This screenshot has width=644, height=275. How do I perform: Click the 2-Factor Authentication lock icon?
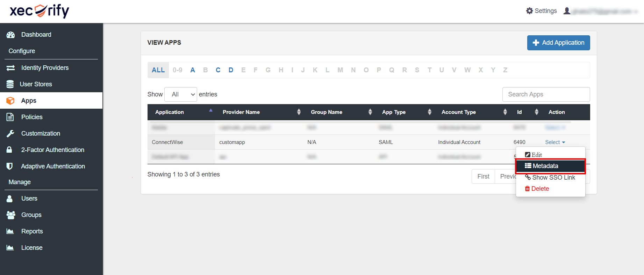click(x=9, y=150)
